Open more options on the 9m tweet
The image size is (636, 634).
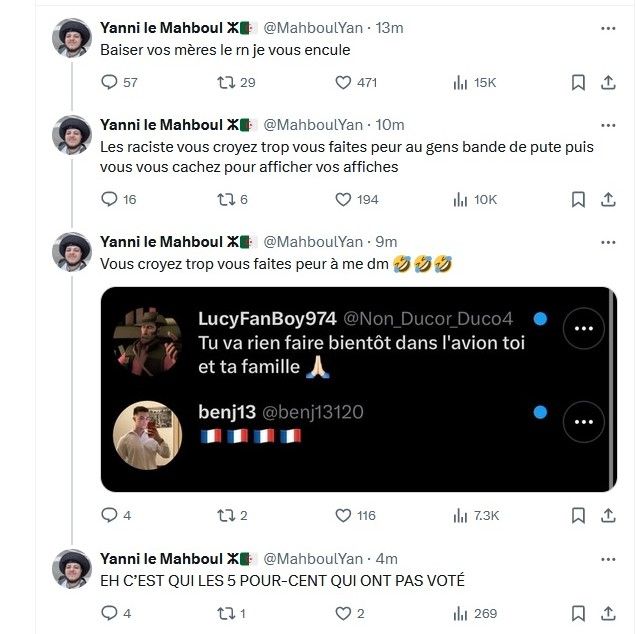coord(608,241)
